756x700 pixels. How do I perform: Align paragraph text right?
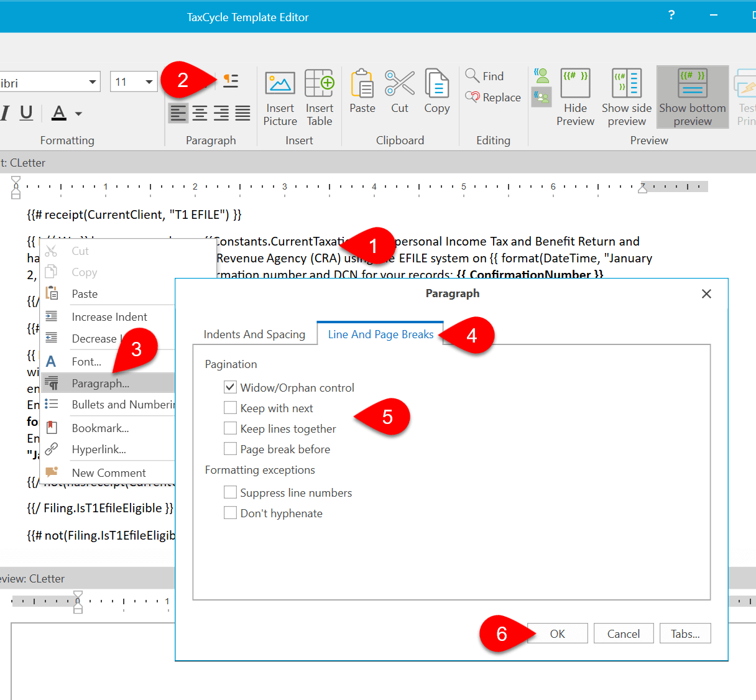(221, 113)
